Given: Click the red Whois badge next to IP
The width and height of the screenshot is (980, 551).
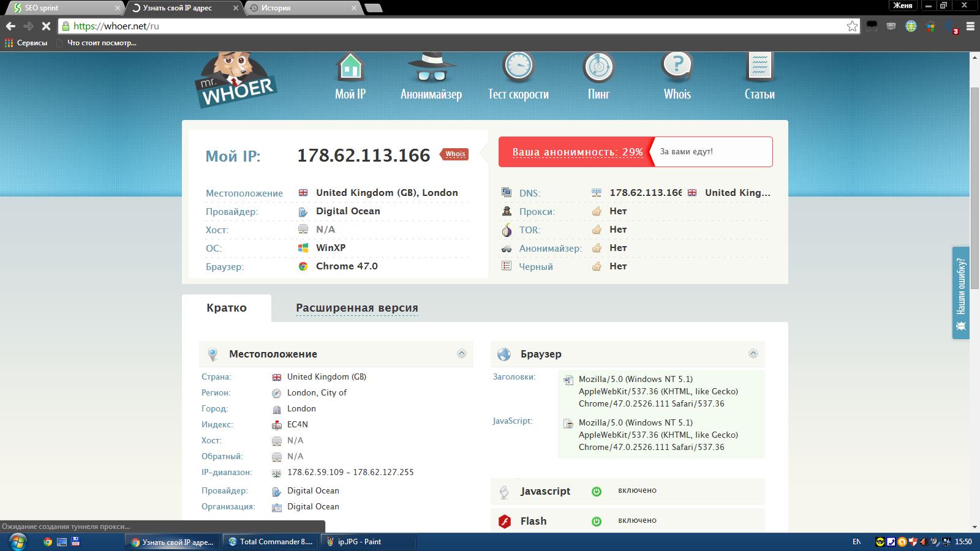Looking at the screenshot, I should click(x=454, y=154).
